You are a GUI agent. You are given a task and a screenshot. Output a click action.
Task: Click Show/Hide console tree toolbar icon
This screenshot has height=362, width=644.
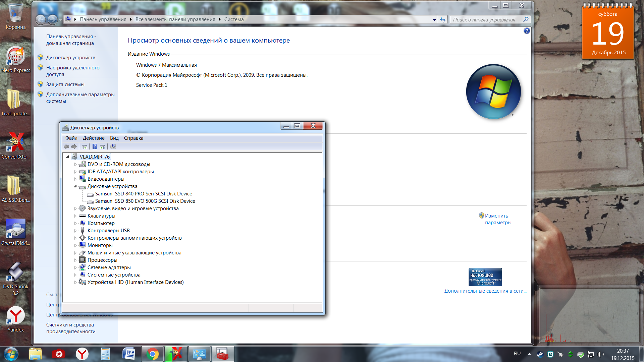coord(85,146)
